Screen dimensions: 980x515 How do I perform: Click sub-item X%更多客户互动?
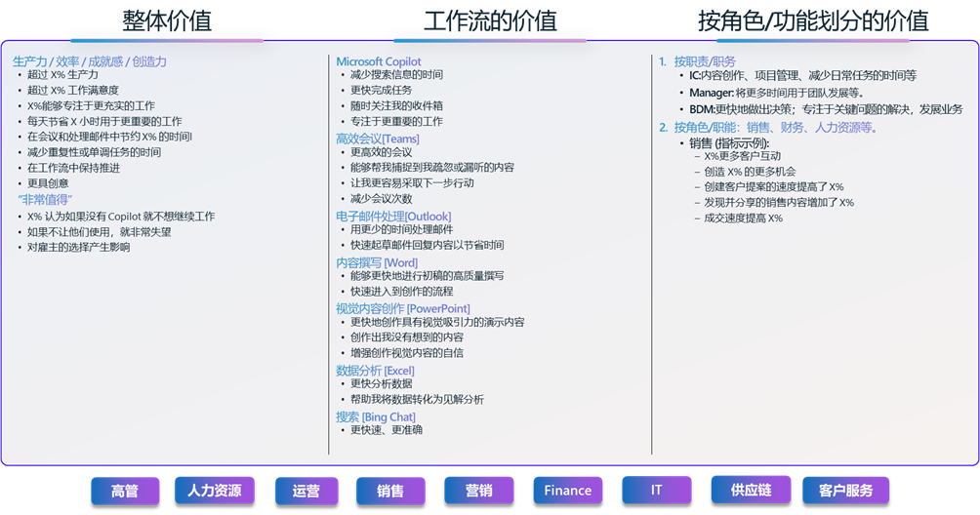tap(742, 156)
